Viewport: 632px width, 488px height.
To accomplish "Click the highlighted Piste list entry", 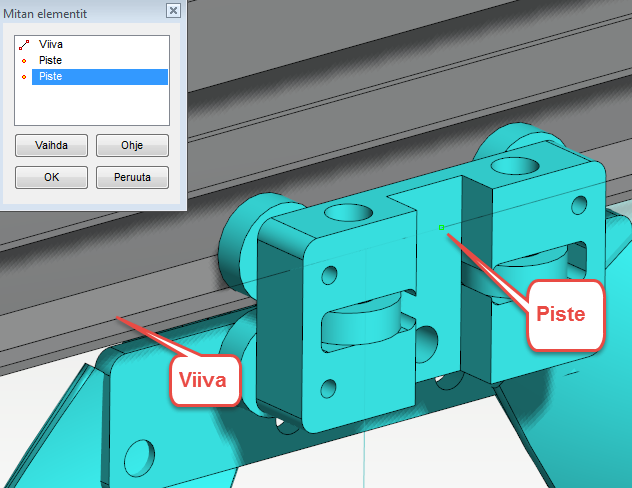I will pyautogui.click(x=98, y=77).
